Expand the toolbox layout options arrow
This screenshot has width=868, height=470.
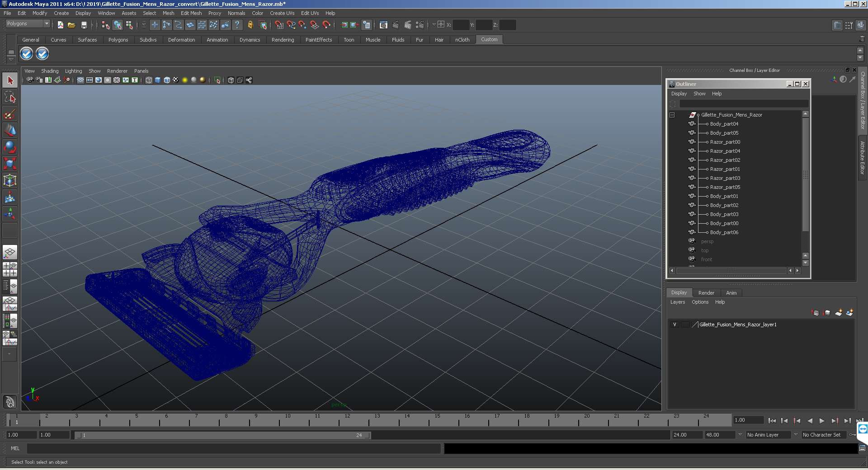tap(9, 354)
